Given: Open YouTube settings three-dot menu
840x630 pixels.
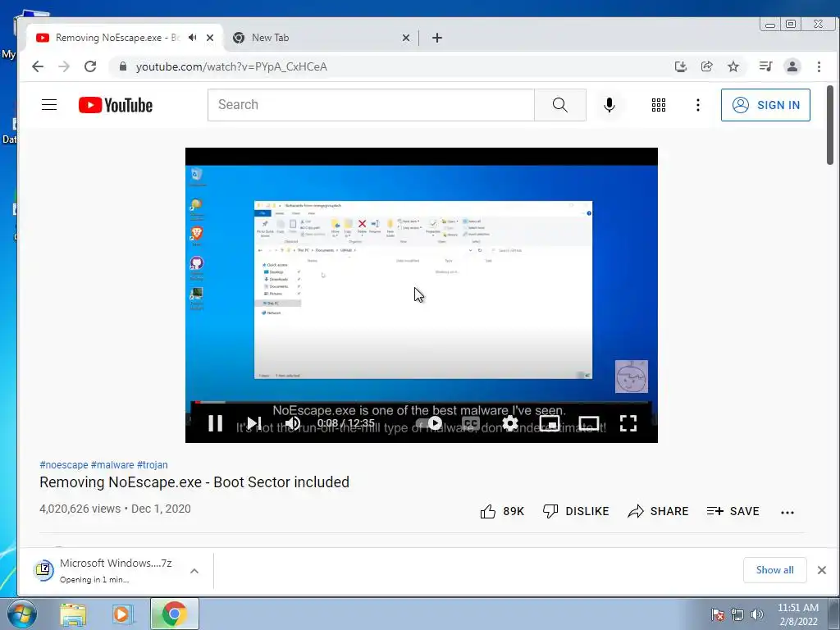Looking at the screenshot, I should [x=697, y=105].
